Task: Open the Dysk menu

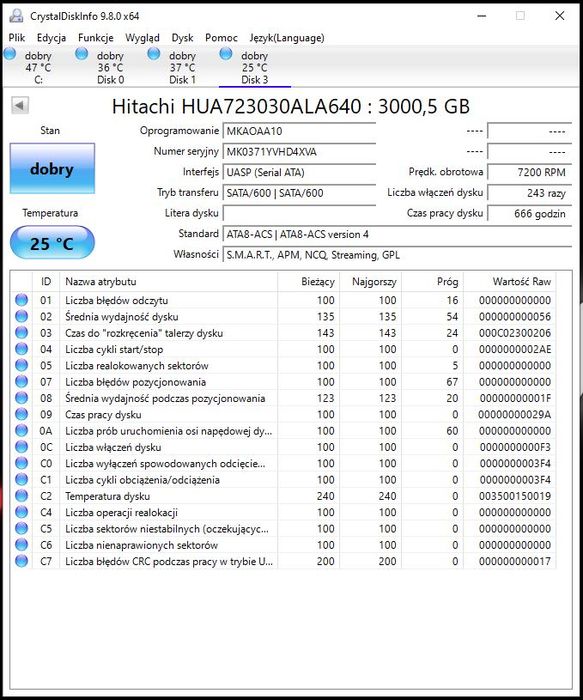Action: click(182, 38)
